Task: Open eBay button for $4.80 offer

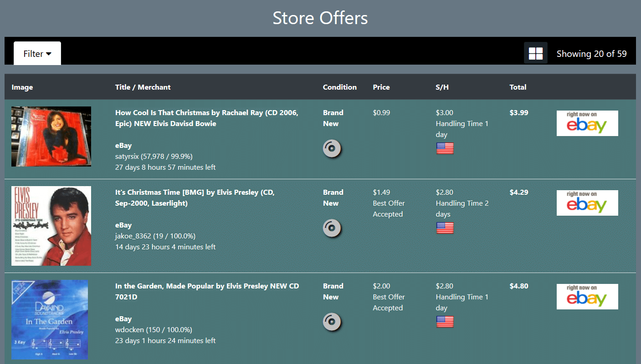Action: tap(587, 297)
